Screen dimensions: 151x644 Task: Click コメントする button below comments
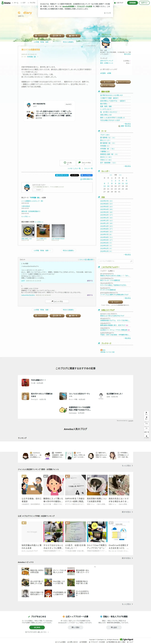(x=57, y=301)
